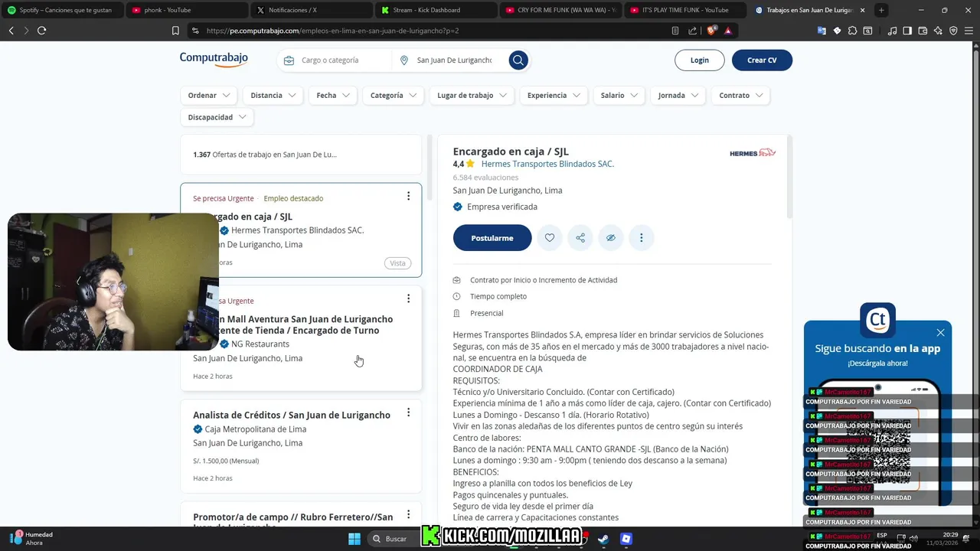Open options menu for Analista de Créditos card

(408, 412)
